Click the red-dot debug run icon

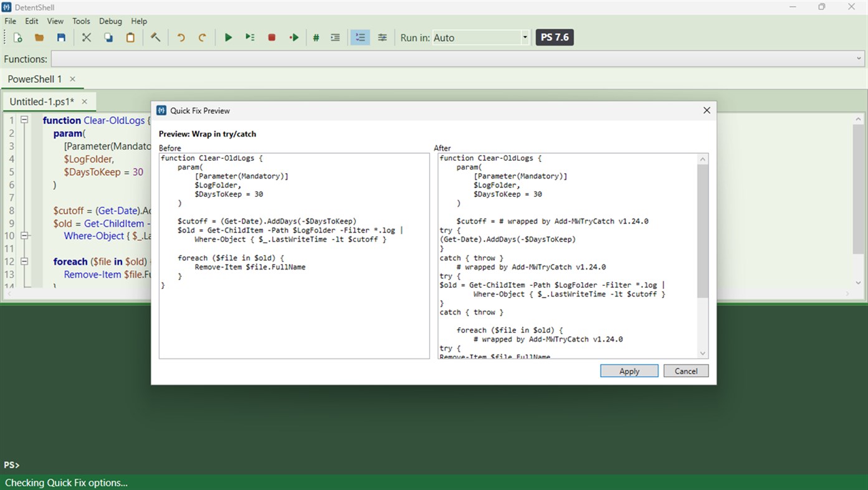click(x=294, y=37)
